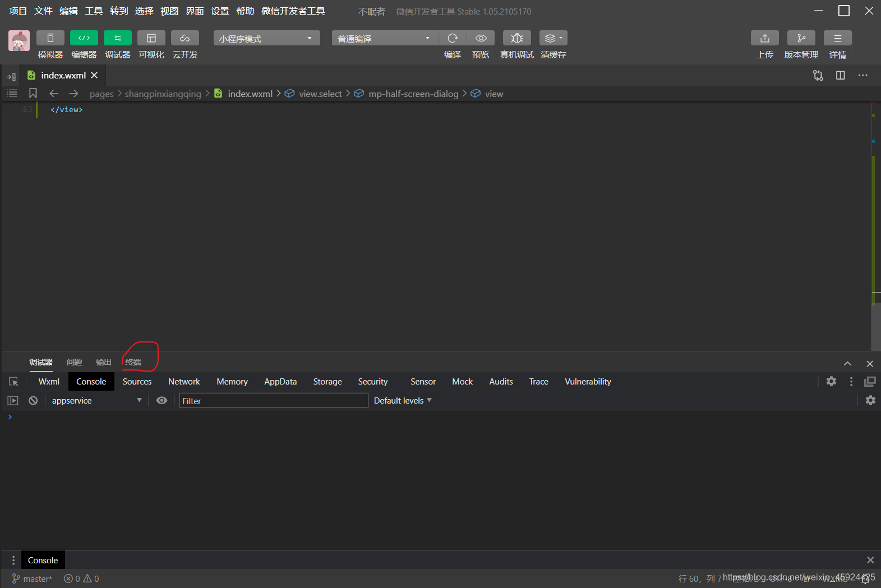Toggle the debugger panel button

(117, 38)
